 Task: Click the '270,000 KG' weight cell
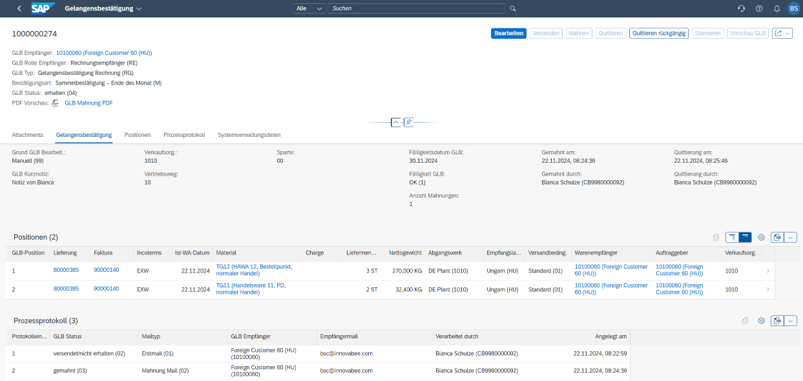[408, 270]
